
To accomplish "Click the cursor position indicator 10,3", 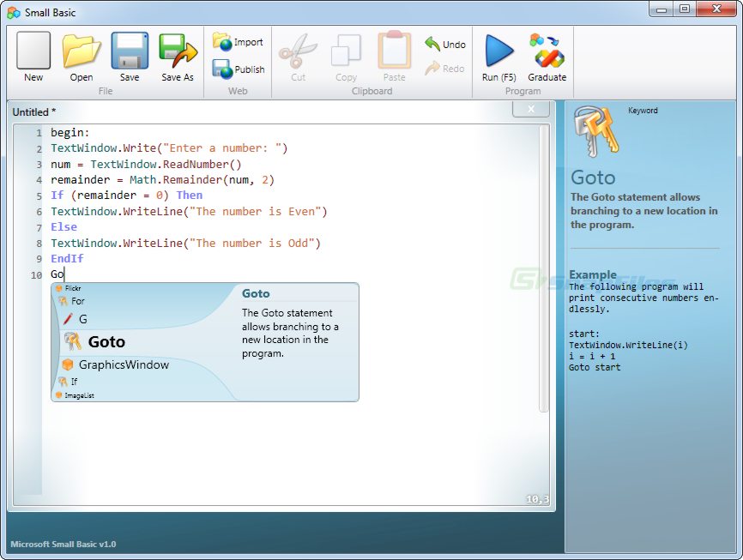I will (537, 499).
